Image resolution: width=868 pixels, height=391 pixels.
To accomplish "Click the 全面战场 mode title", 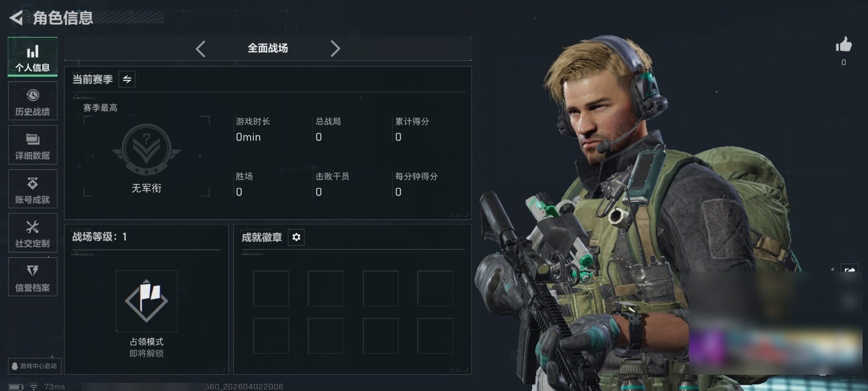I will pyautogui.click(x=268, y=48).
